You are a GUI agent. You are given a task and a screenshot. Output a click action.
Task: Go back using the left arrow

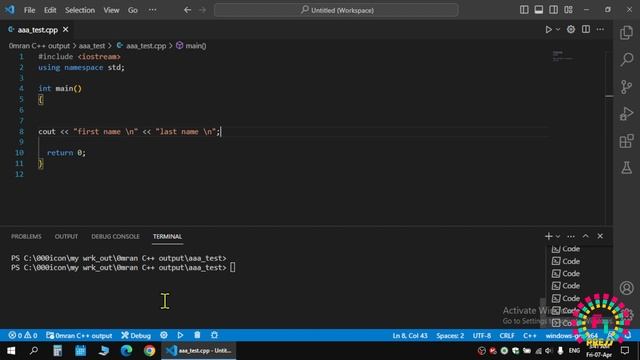coord(187,10)
